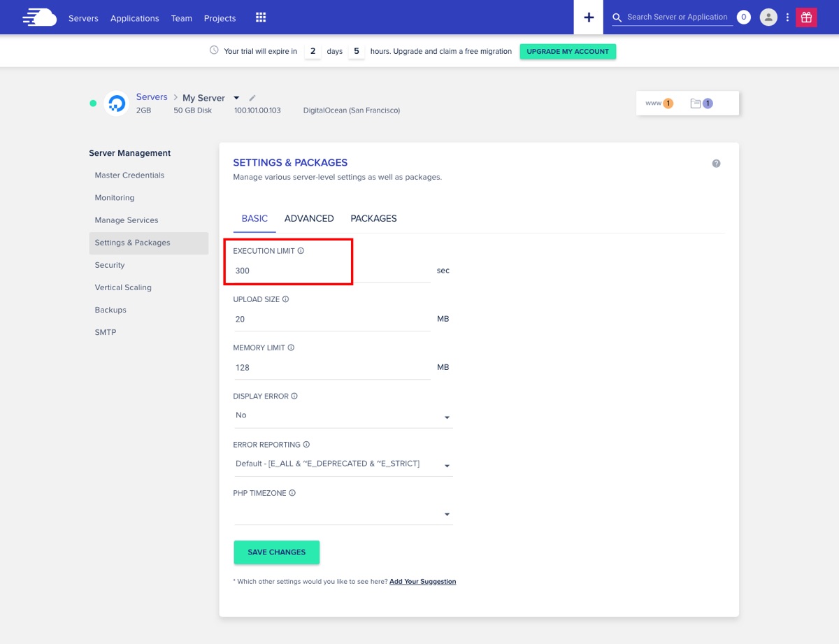Open the user profile avatar

click(768, 17)
